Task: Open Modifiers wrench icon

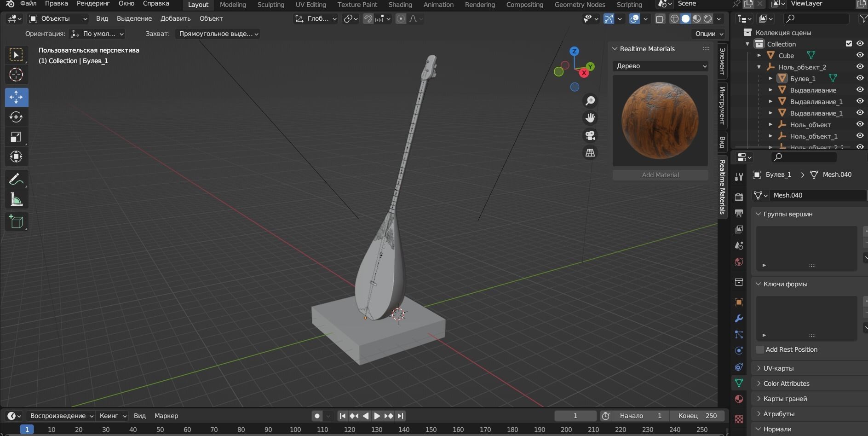Action: point(739,319)
